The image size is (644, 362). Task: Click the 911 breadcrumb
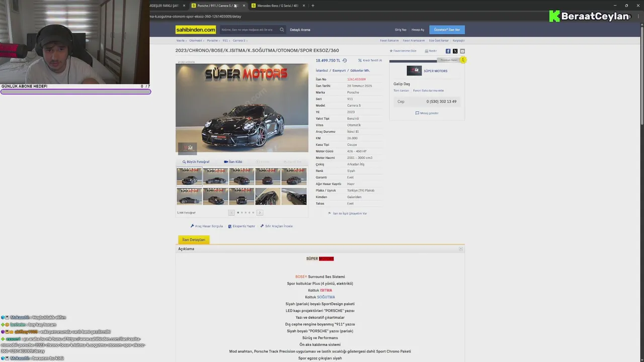click(x=225, y=40)
